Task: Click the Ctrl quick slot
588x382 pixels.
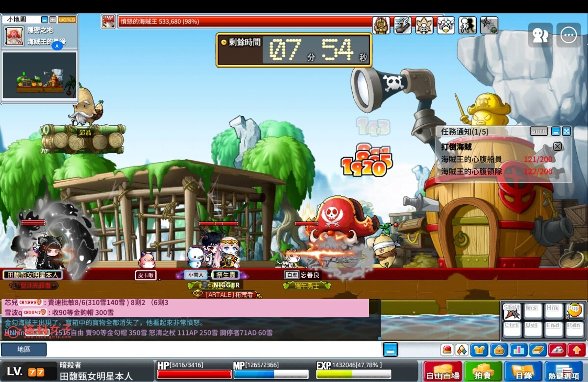Action: point(512,329)
